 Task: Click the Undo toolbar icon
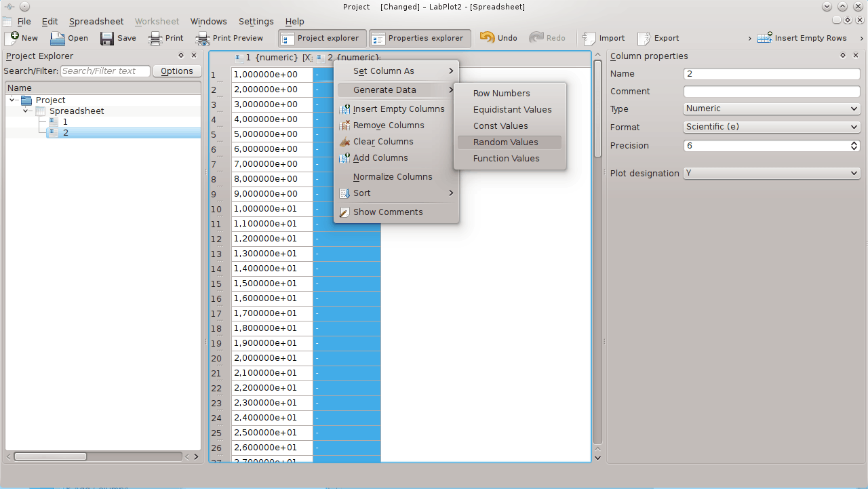tap(487, 38)
